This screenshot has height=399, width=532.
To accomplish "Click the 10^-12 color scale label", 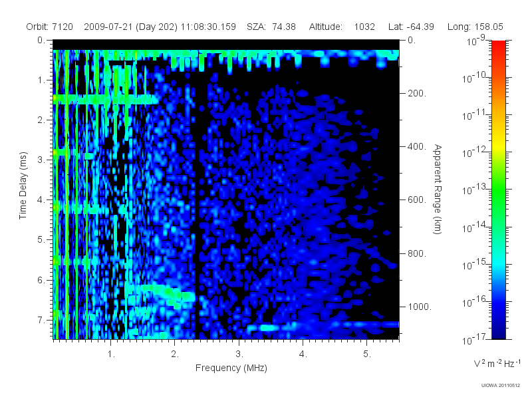I will click(474, 153).
